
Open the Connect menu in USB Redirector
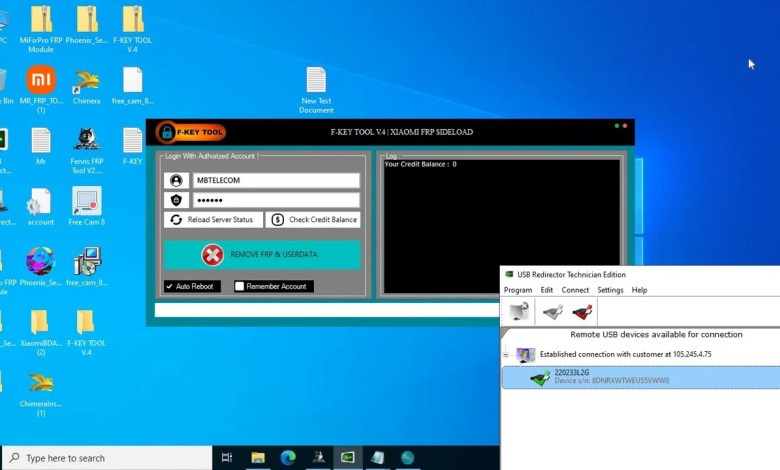575,290
